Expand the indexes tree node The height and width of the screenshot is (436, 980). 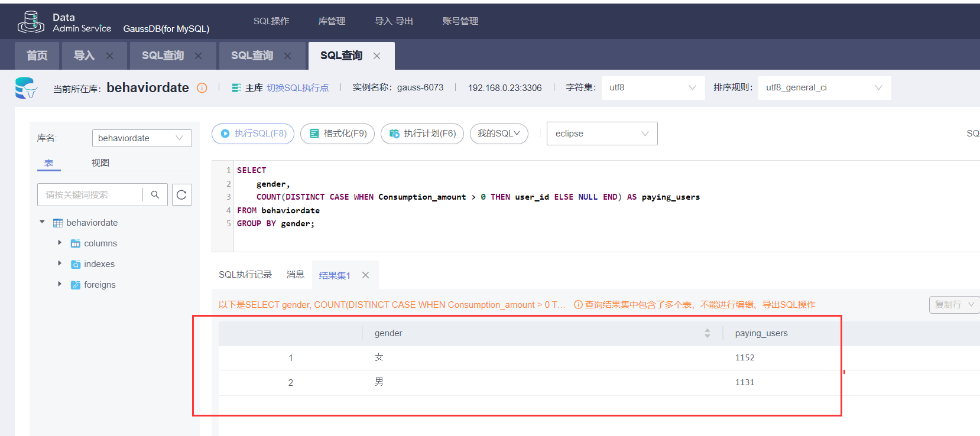(60, 263)
